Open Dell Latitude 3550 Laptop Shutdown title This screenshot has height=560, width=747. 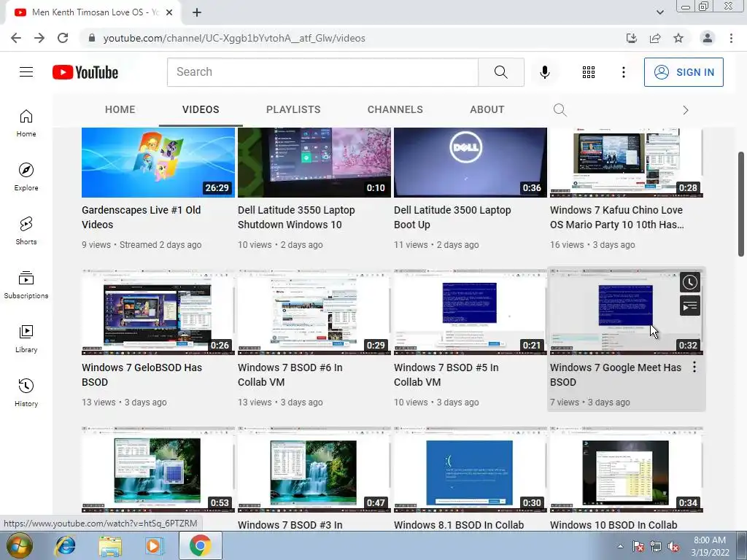(296, 217)
